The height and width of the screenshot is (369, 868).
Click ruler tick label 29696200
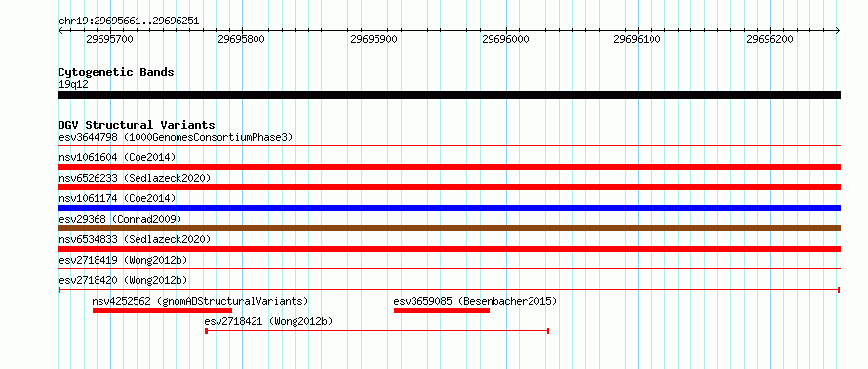click(x=770, y=39)
